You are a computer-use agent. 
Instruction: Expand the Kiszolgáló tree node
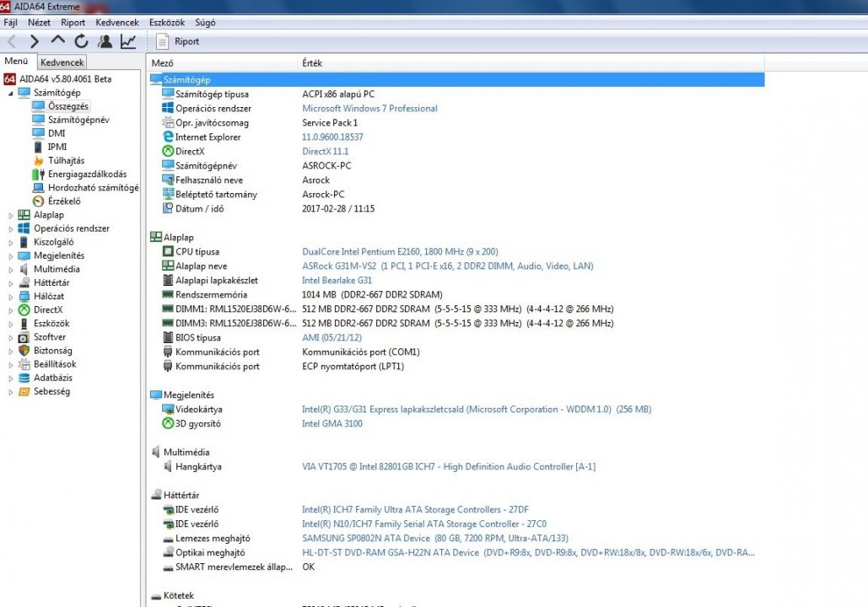pos(10,242)
